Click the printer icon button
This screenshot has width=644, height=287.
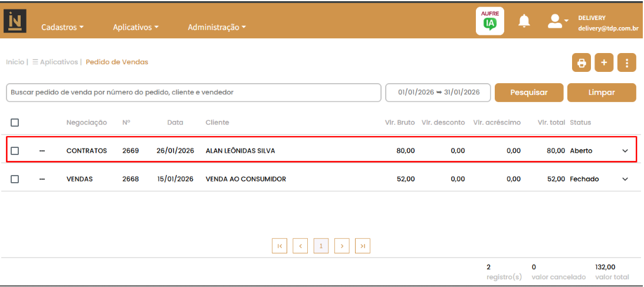coord(581,63)
